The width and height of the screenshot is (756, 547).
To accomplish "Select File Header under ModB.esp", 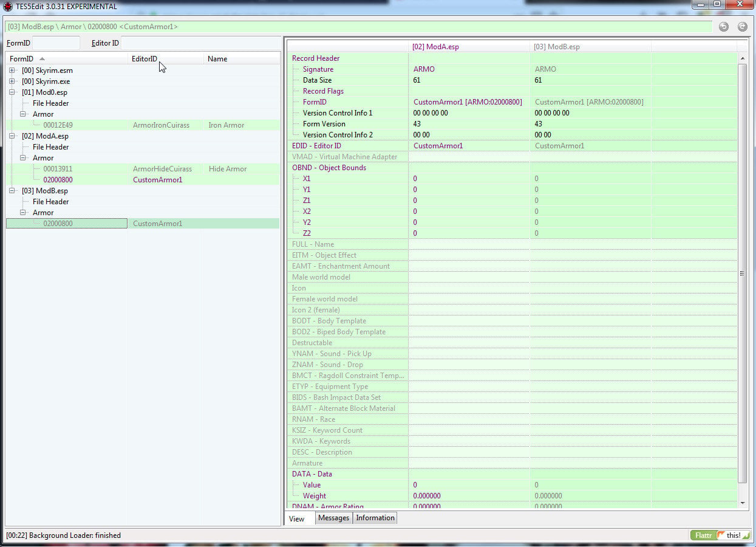I will pyautogui.click(x=50, y=202).
